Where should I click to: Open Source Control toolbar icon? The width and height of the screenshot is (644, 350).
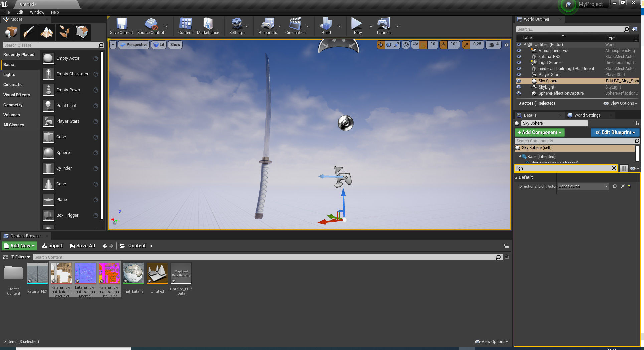(x=151, y=26)
